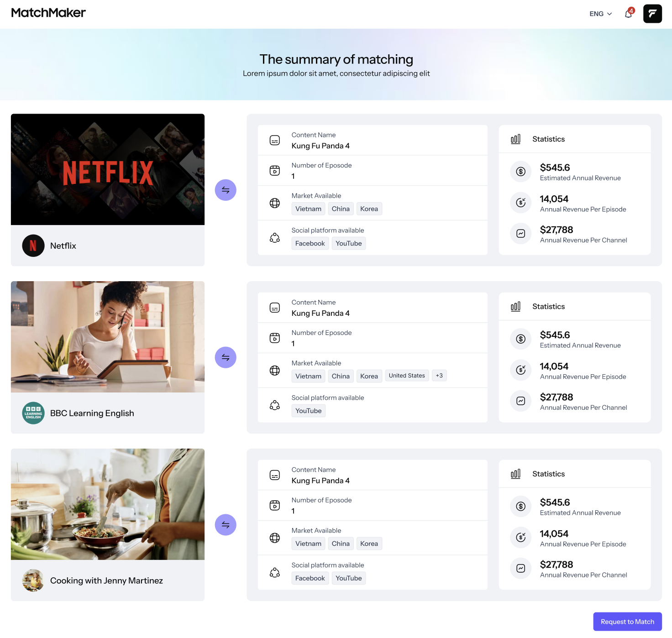
Task: Click the globe Market icon in the Jenny Martinez card
Action: pos(275,538)
